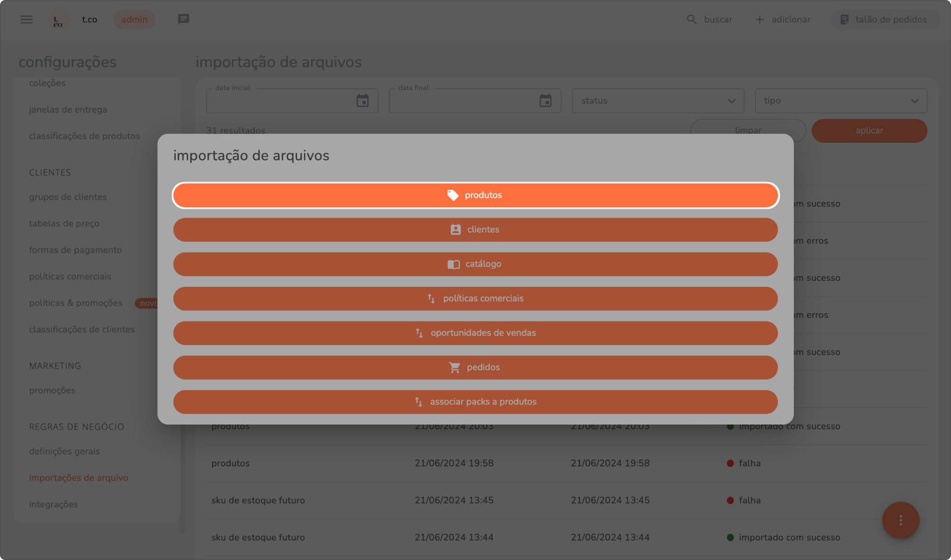Go to tabelas de preço menu
The image size is (951, 560).
pyautogui.click(x=64, y=223)
